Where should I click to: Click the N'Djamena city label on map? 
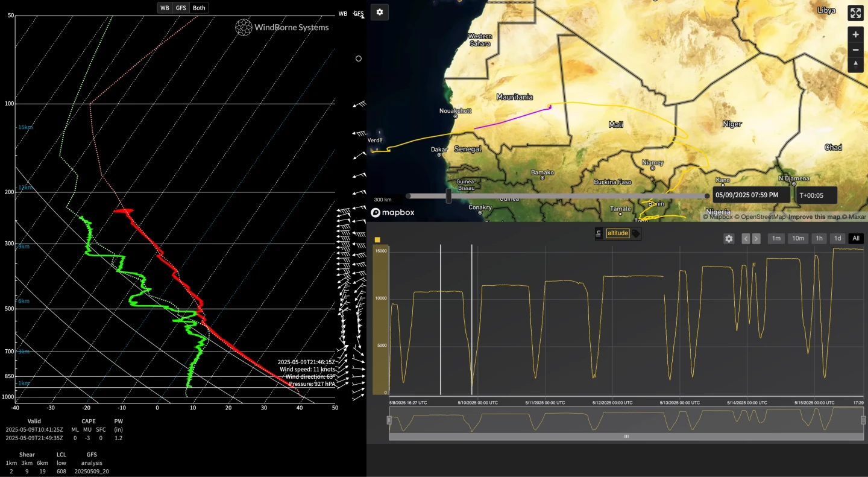pos(794,178)
